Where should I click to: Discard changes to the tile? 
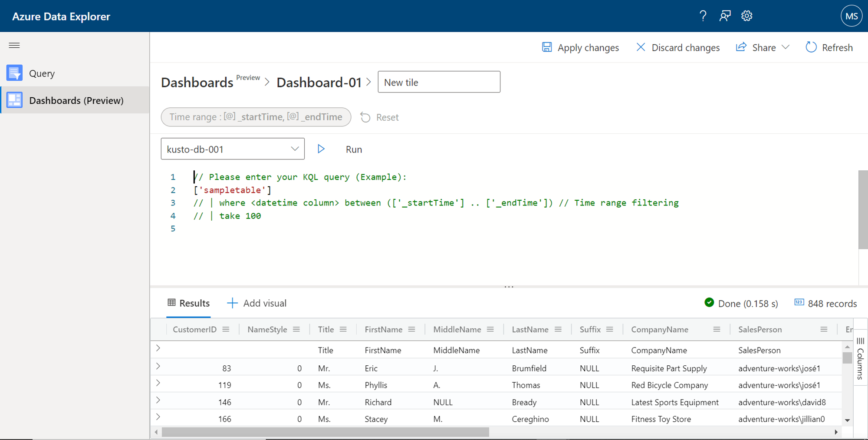click(678, 47)
